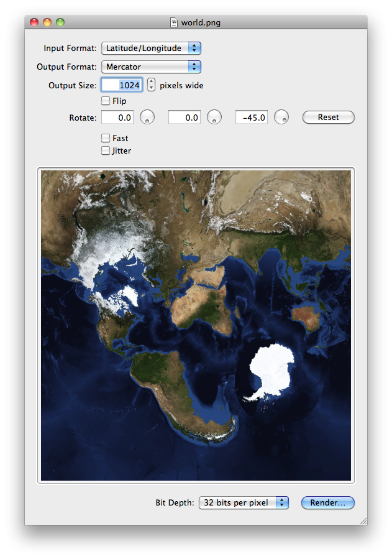392x559 pixels.
Task: Click the dial next to the -45.0 field
Action: (x=281, y=117)
